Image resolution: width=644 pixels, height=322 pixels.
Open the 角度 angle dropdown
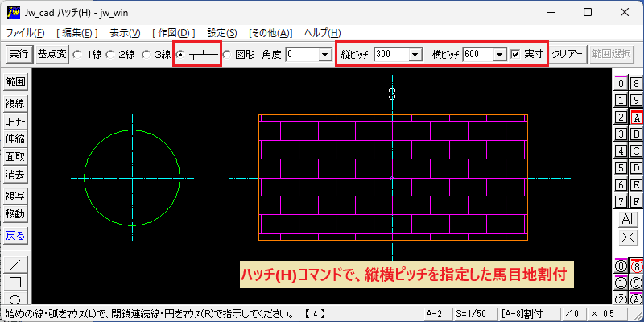click(x=325, y=54)
